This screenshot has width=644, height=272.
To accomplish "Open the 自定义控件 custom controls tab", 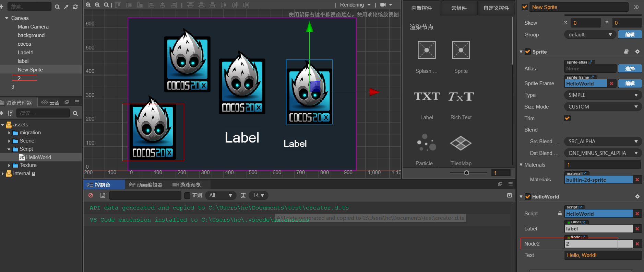I will [x=496, y=8].
